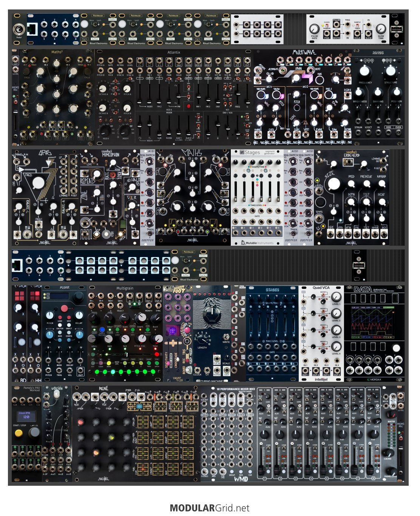420x516 pixels.
Task: Push the red button on Plonk
Action: point(64,308)
